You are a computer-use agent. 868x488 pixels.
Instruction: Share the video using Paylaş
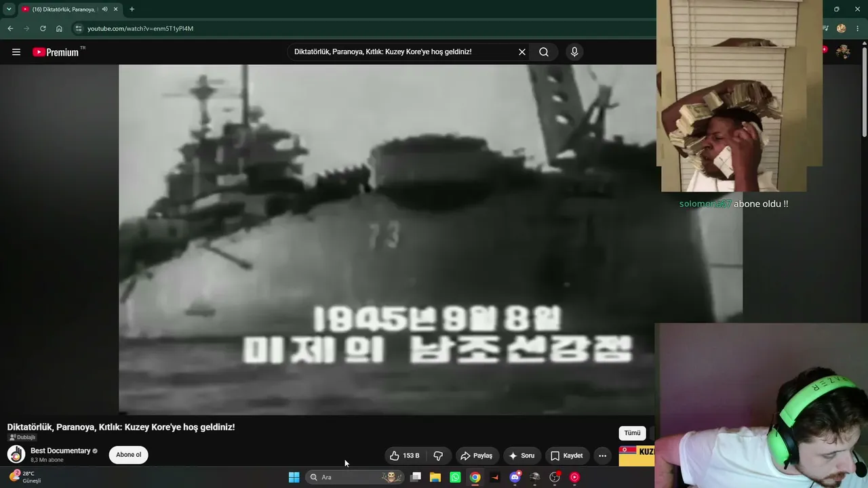(477, 455)
